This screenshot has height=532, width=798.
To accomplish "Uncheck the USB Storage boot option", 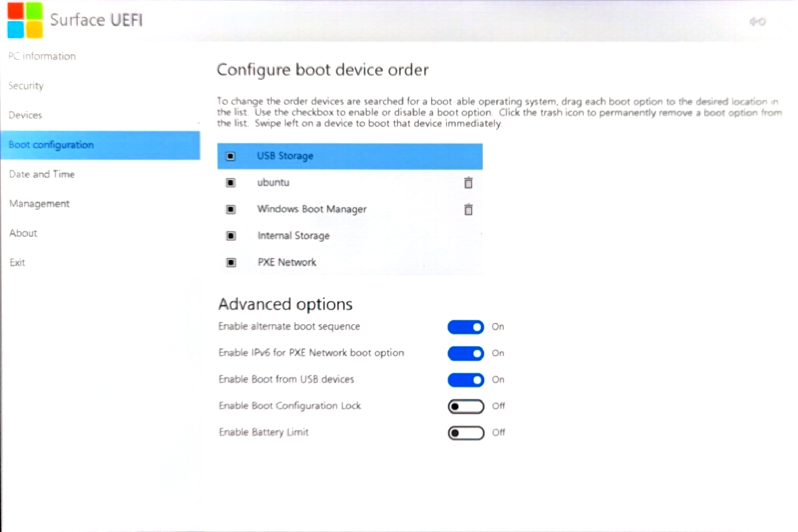I will point(230,156).
